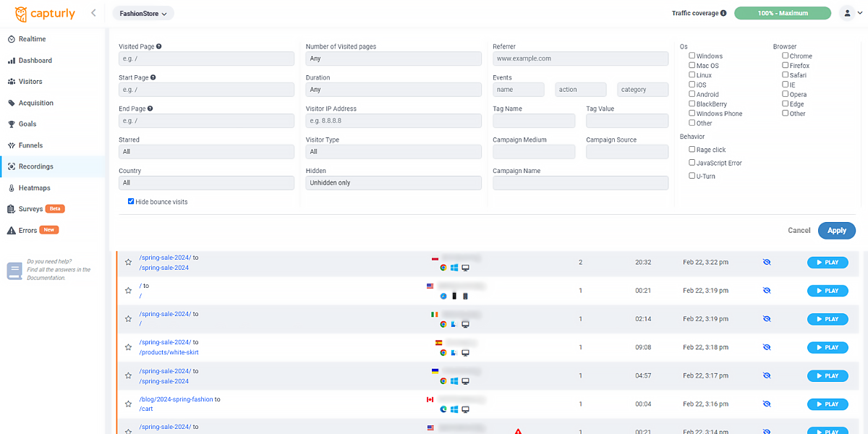Screen dimensions: 868x434
Task: Click the help icon next to Visited Page
Action: coord(159,46)
